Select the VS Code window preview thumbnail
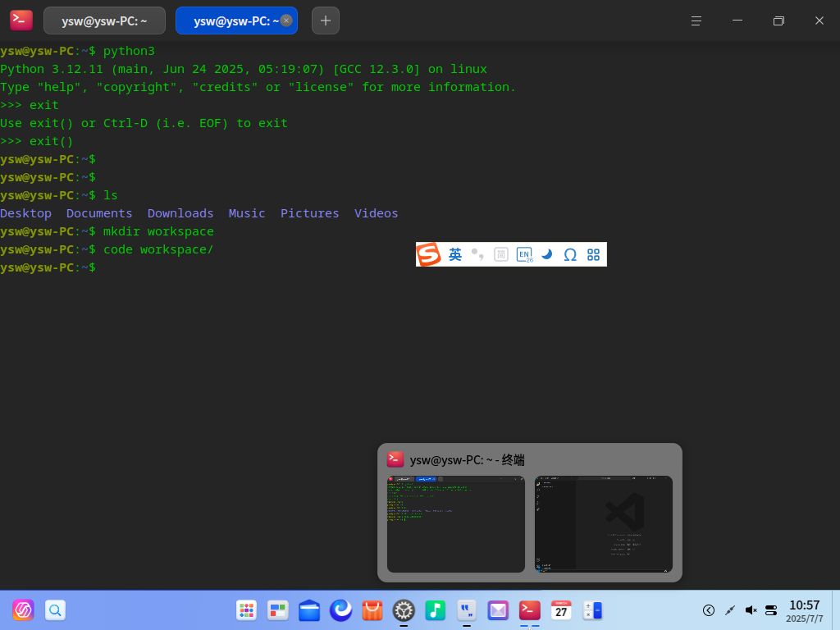This screenshot has width=840, height=630. [x=603, y=524]
